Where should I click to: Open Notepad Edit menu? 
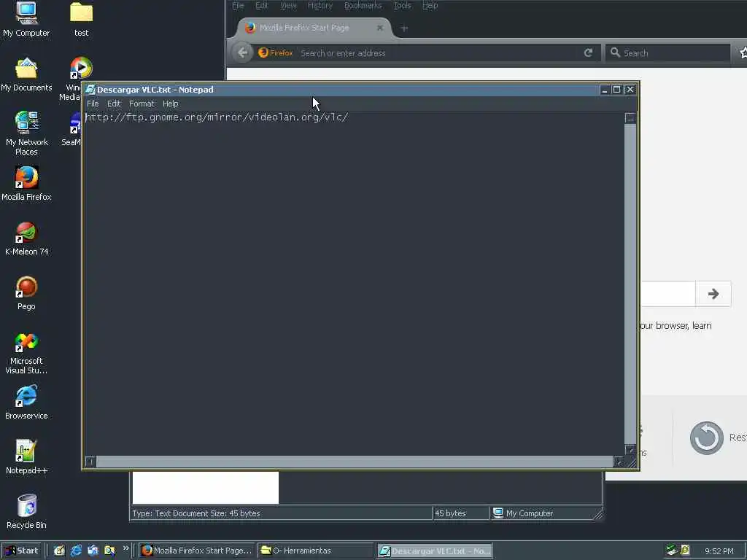pos(113,104)
